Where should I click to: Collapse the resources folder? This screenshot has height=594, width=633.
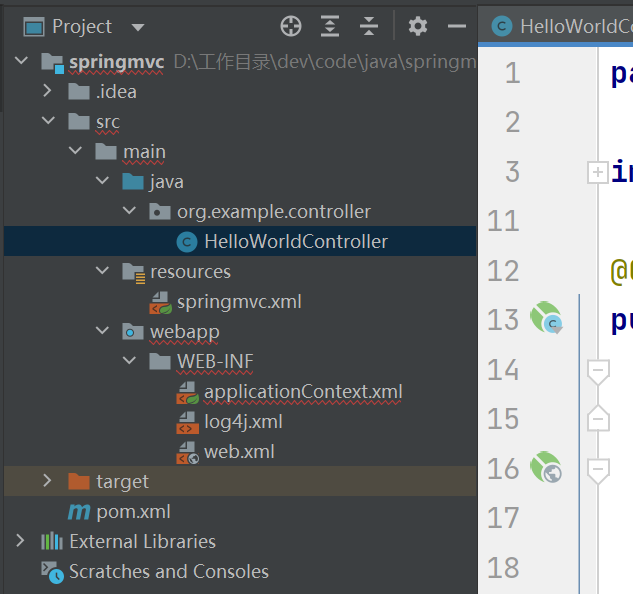(102, 271)
